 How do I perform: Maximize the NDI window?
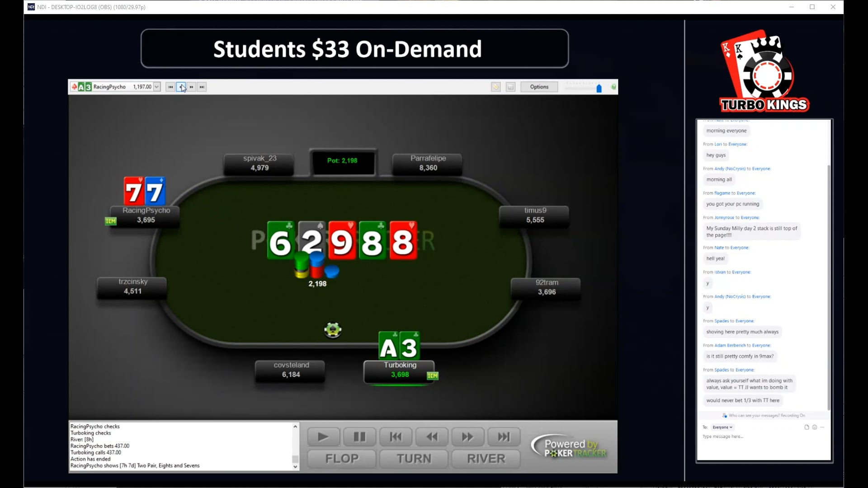812,7
